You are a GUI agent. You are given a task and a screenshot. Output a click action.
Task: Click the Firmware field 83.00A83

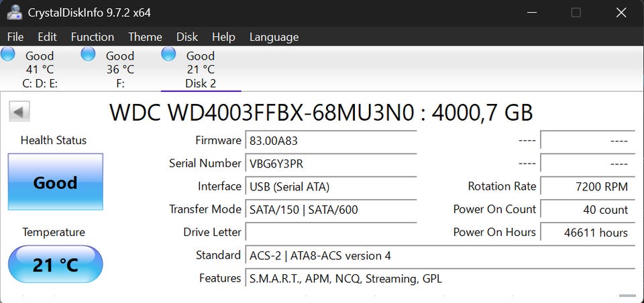(x=331, y=141)
